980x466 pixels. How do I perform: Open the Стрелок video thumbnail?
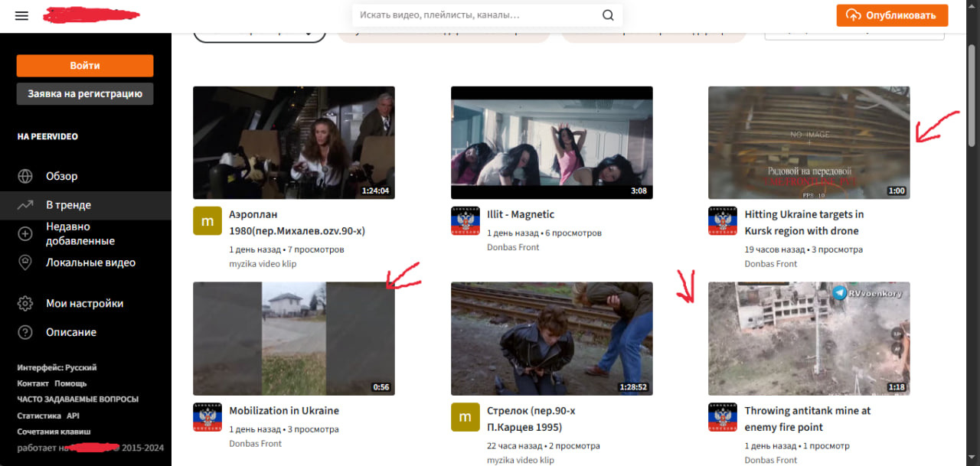(552, 339)
